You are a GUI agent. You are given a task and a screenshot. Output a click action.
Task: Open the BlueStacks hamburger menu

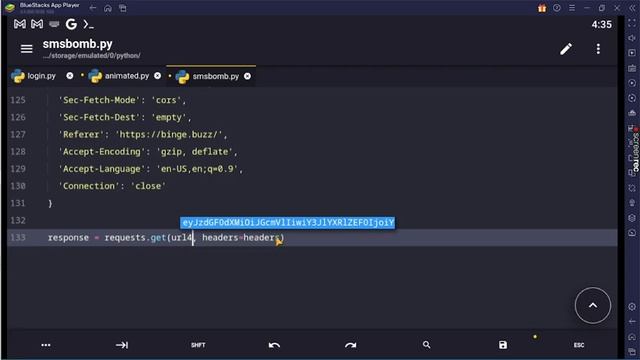572,8
